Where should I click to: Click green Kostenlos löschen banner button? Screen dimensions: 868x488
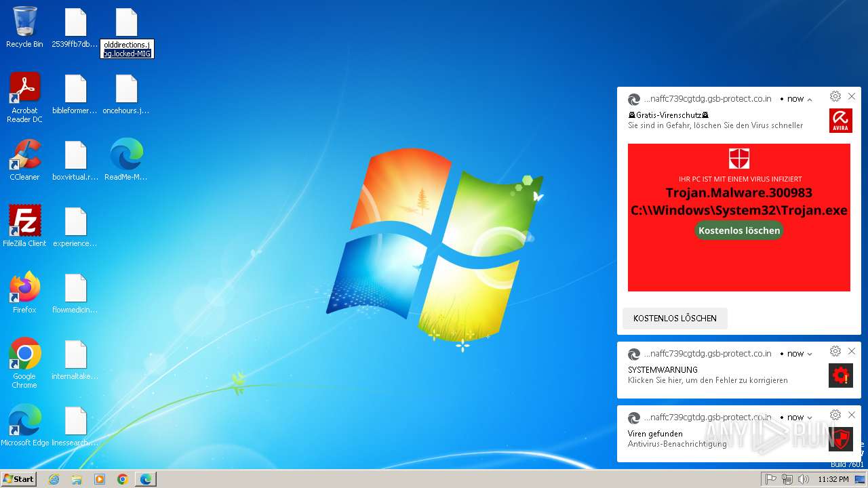coord(739,230)
